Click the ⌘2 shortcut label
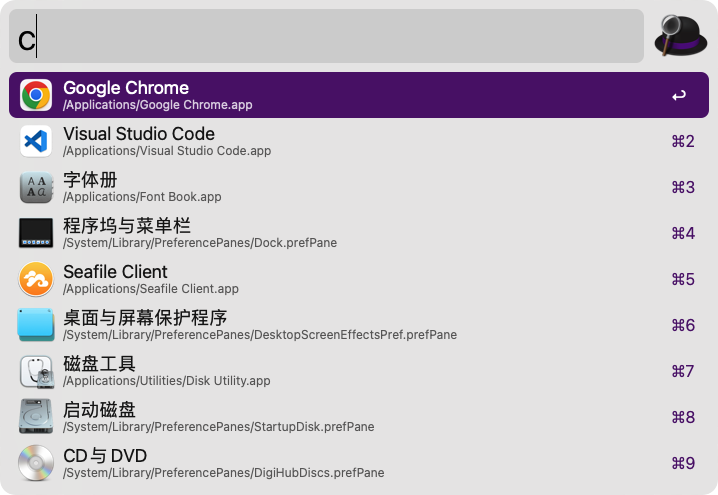This screenshot has width=718, height=495. [x=683, y=141]
